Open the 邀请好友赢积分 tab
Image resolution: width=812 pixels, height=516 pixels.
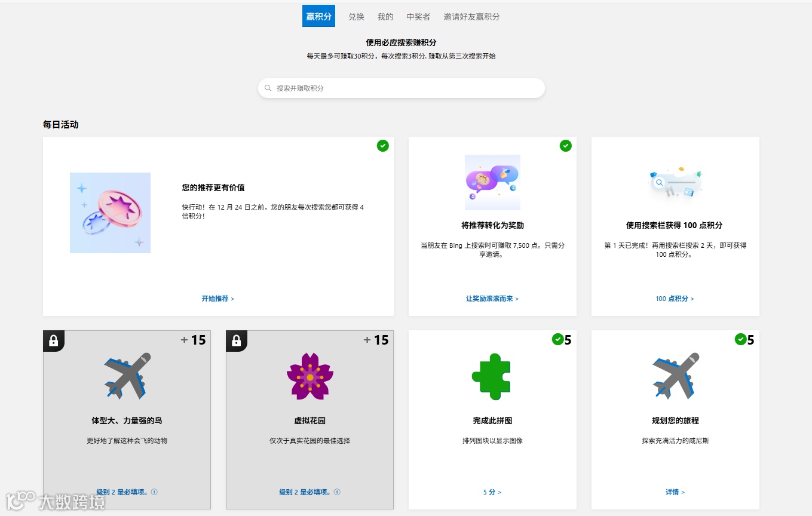click(x=471, y=17)
